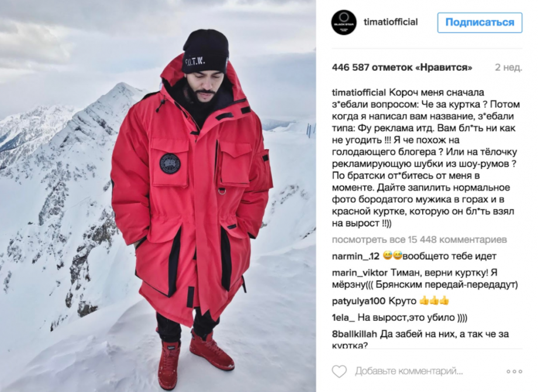Click the beanie hat in the photo
Viewport: 538px width, 392px height.
click(205, 51)
